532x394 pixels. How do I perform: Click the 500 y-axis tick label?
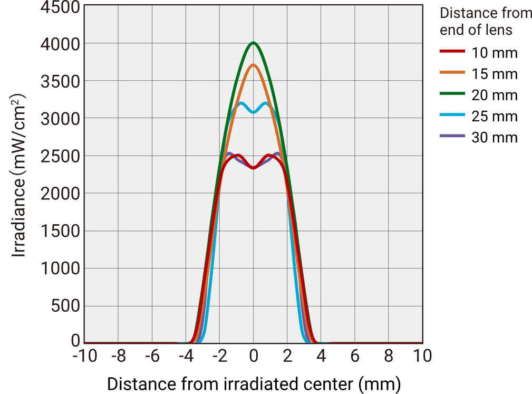(x=65, y=306)
